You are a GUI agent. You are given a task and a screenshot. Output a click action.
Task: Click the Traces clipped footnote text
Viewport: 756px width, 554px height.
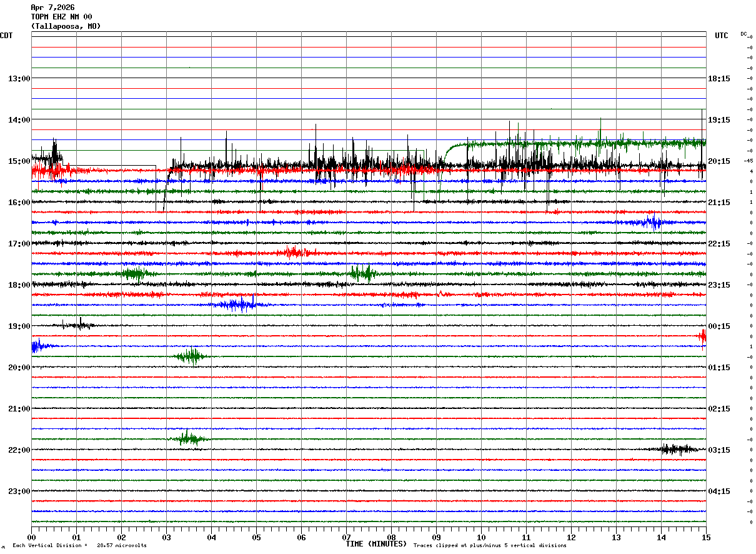pos(490,545)
